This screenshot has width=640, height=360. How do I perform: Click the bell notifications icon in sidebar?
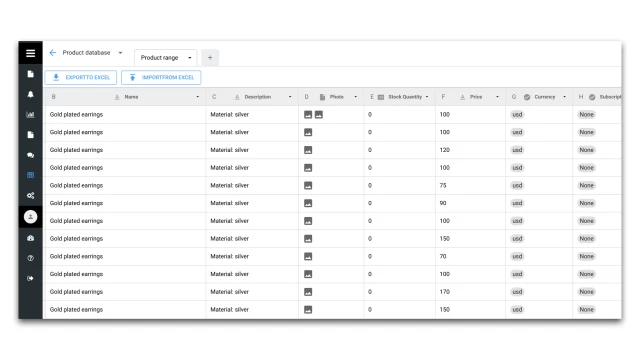pyautogui.click(x=30, y=94)
